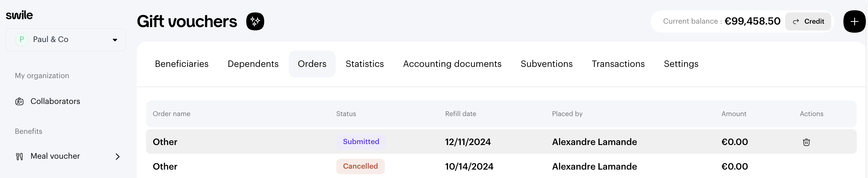Viewport: 868px width, 178px height.
Task: Switch to the Beneficiaries tab
Action: click(x=182, y=64)
